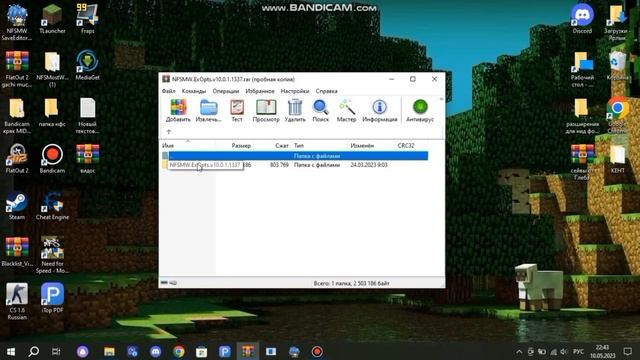Open the CS 1.6 Russian desktop shortcut
640x360 pixels.
(17, 301)
